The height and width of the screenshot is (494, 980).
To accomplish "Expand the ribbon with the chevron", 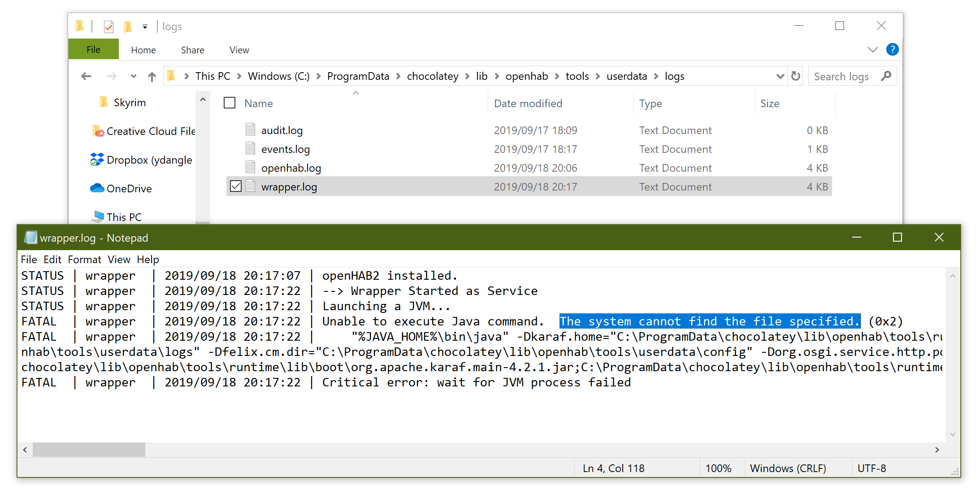I will 872,50.
